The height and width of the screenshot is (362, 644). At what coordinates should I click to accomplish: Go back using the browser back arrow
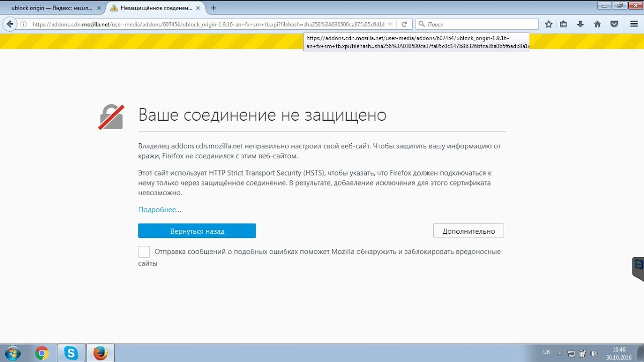tap(10, 24)
